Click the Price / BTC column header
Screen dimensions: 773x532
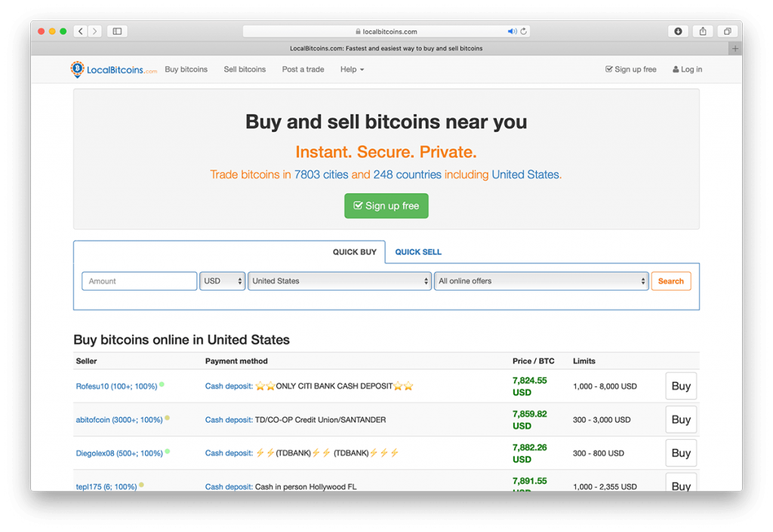(x=534, y=361)
